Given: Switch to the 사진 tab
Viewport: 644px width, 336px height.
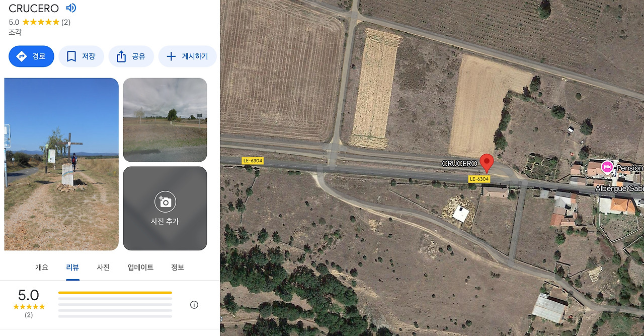Looking at the screenshot, I should coord(103,267).
